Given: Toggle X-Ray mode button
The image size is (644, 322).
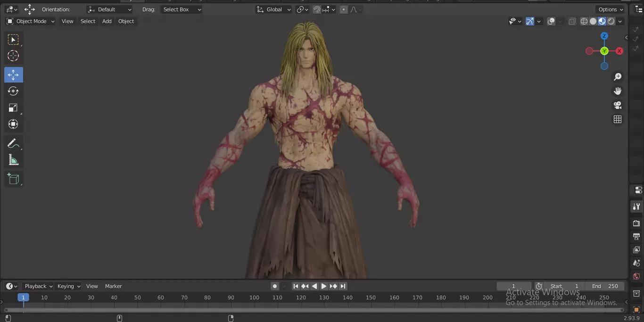Looking at the screenshot, I should pos(572,21).
